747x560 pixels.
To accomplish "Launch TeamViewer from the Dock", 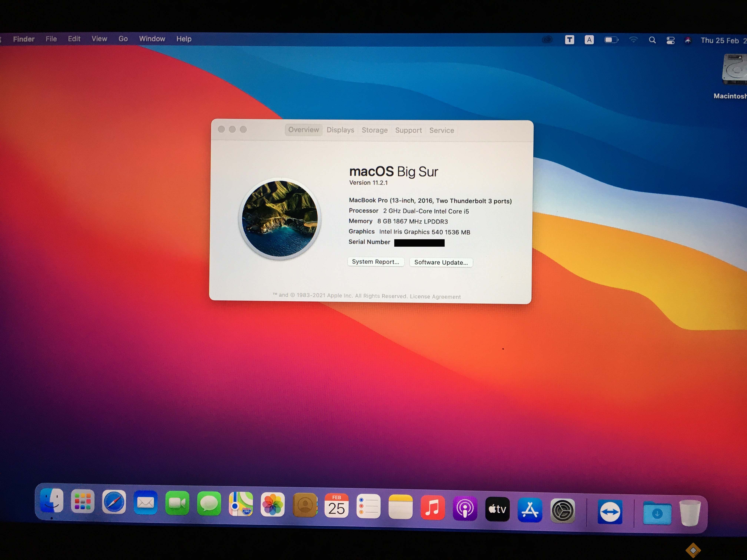I will click(x=610, y=512).
